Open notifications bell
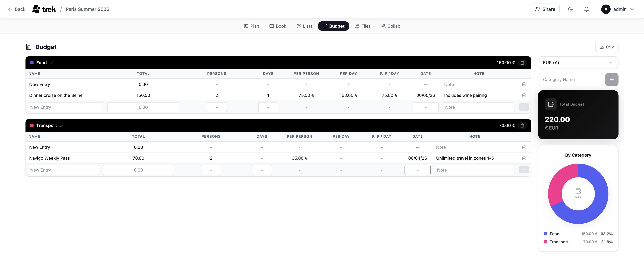Image resolution: width=644 pixels, height=256 pixels. 586,9
